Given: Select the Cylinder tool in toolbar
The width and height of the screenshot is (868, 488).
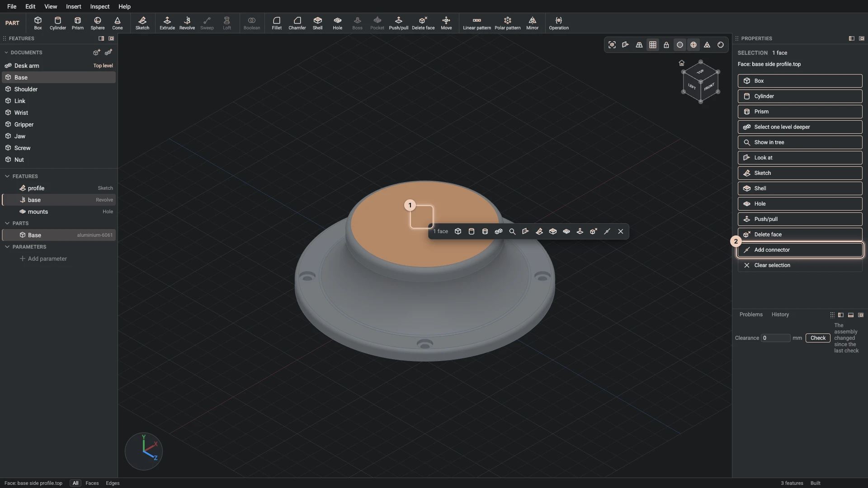Looking at the screenshot, I should tap(58, 23).
